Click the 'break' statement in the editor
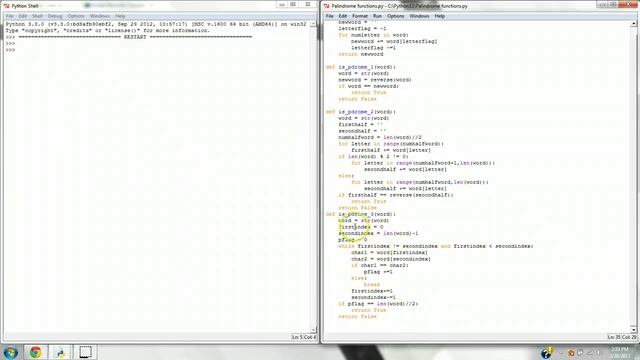This screenshot has height=360, width=640. 372,284
